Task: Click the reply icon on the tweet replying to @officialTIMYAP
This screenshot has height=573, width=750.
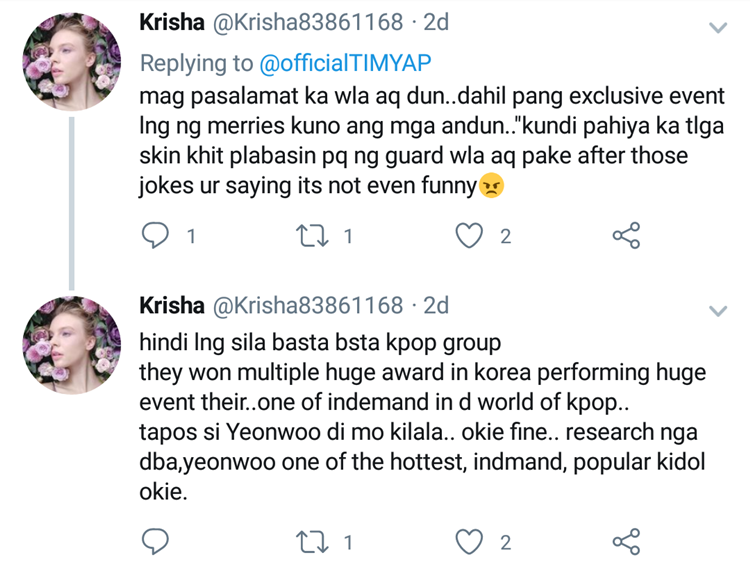Action: pos(156,236)
